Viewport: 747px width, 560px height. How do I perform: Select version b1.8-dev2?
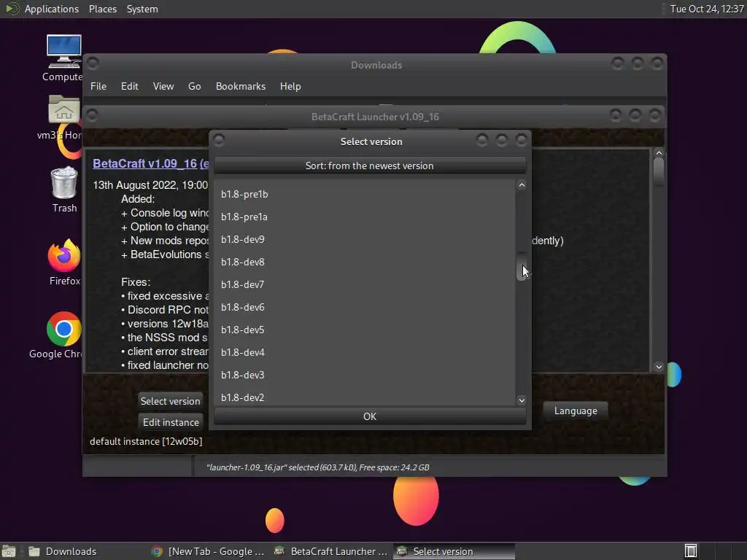365,397
